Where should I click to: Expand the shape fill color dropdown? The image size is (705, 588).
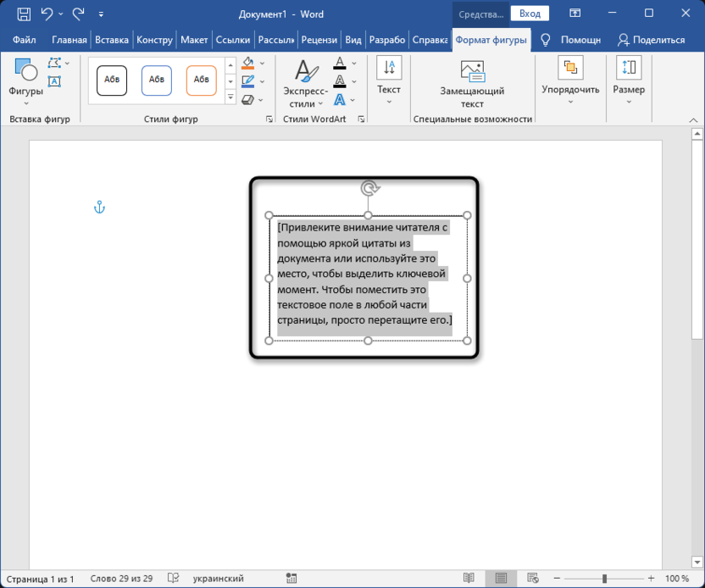[x=262, y=64]
